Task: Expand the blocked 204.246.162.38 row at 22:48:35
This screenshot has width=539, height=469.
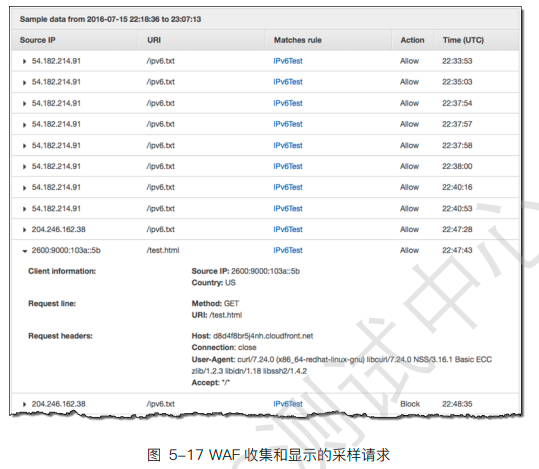Action: [x=24, y=404]
